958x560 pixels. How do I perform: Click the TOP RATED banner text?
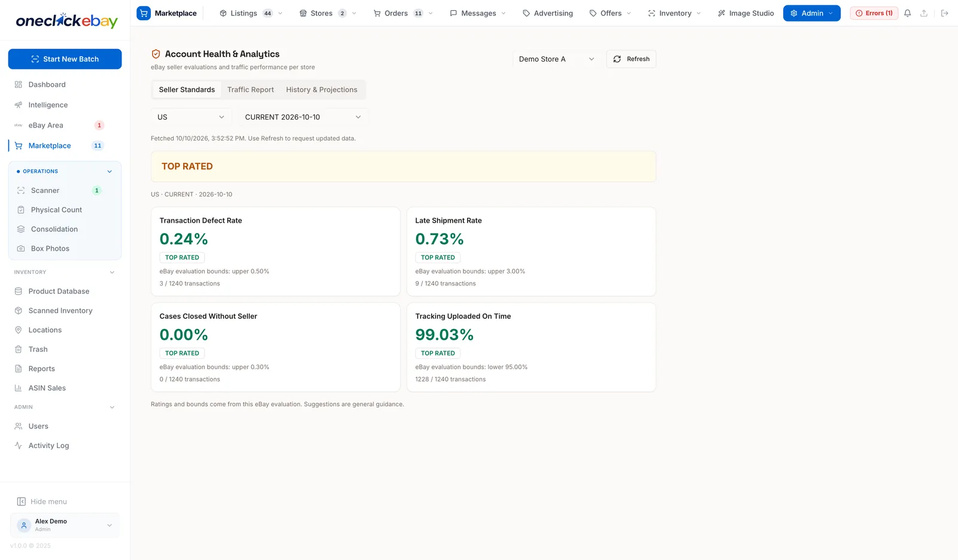click(x=187, y=166)
